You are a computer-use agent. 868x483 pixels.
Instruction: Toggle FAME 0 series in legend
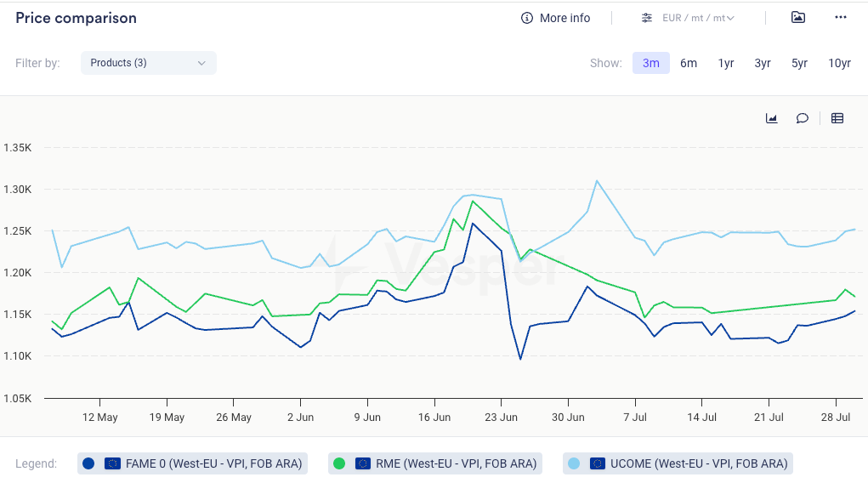pos(191,463)
